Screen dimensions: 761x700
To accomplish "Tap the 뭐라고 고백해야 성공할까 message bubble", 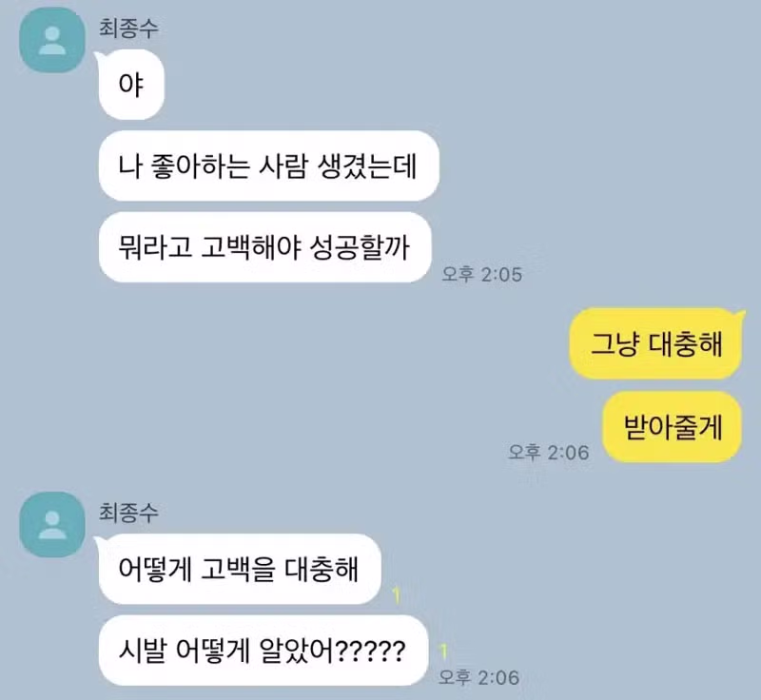I will click(x=265, y=247).
